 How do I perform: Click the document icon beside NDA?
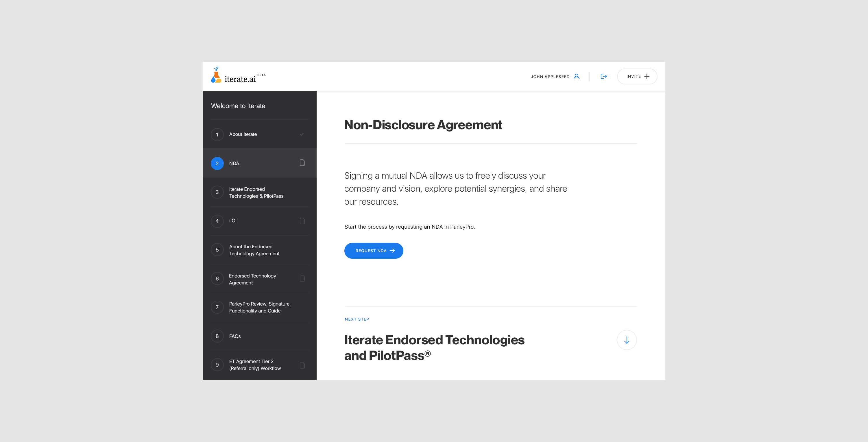coord(302,163)
